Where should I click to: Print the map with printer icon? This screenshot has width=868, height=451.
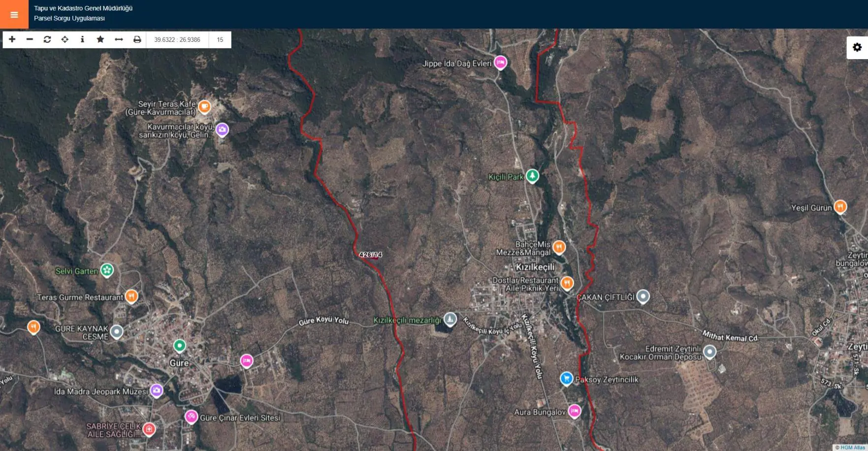click(137, 39)
